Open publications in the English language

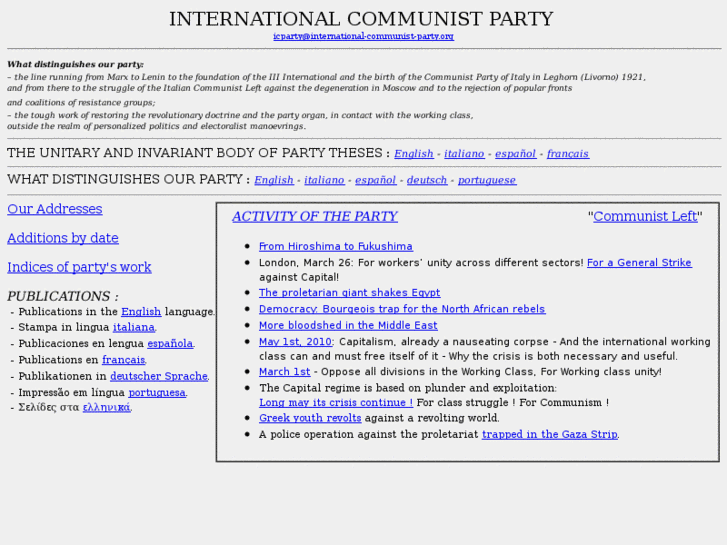(141, 312)
